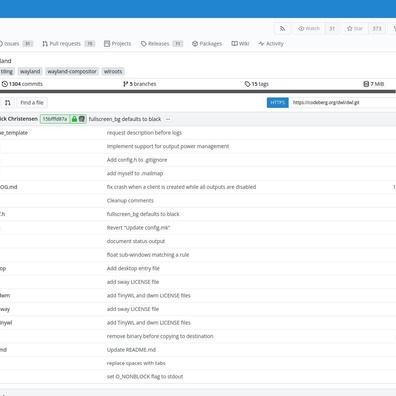
Task: Open commit Update README.md
Action: (131, 350)
